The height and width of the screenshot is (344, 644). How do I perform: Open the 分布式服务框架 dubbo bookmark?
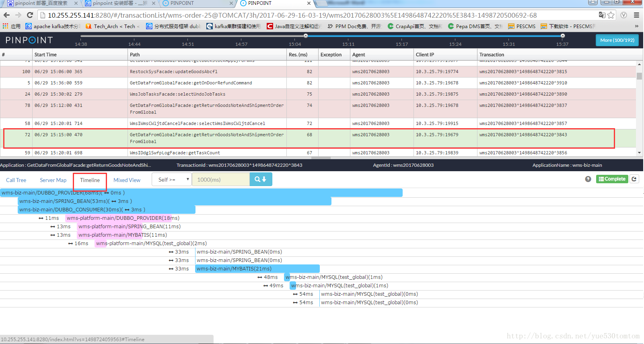[x=173, y=26]
